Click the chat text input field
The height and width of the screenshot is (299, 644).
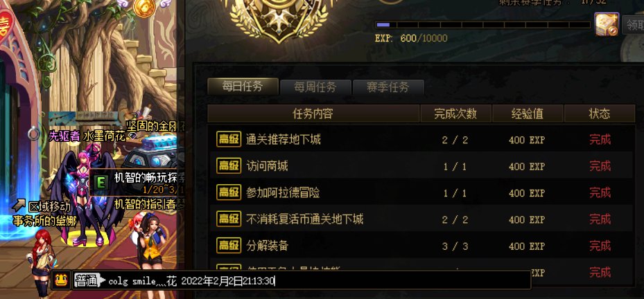pyautogui.click(x=318, y=282)
